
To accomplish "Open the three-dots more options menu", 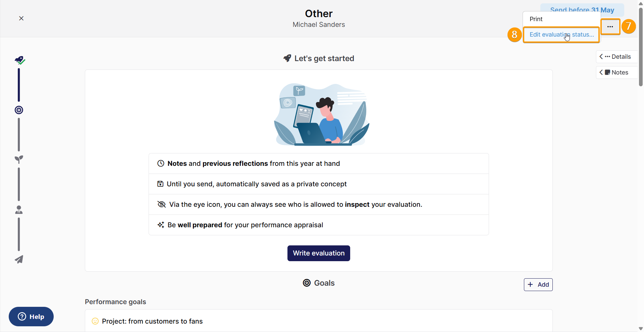I will (x=610, y=27).
